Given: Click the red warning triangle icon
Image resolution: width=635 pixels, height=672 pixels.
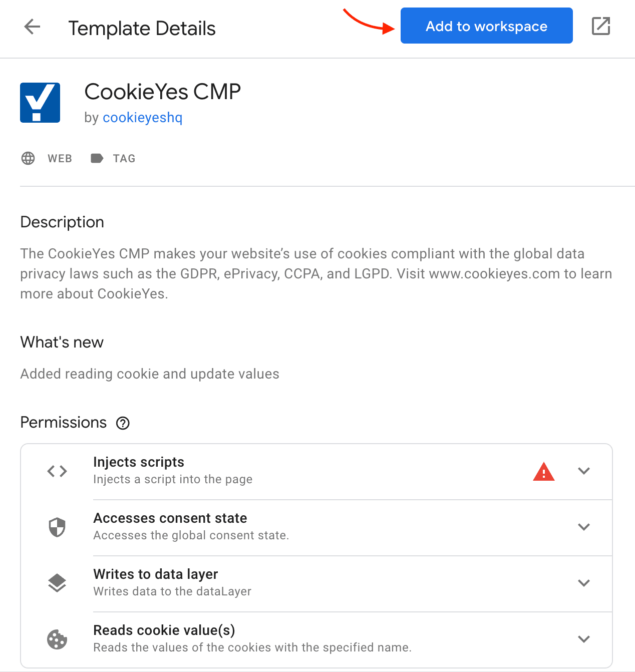Looking at the screenshot, I should point(544,472).
